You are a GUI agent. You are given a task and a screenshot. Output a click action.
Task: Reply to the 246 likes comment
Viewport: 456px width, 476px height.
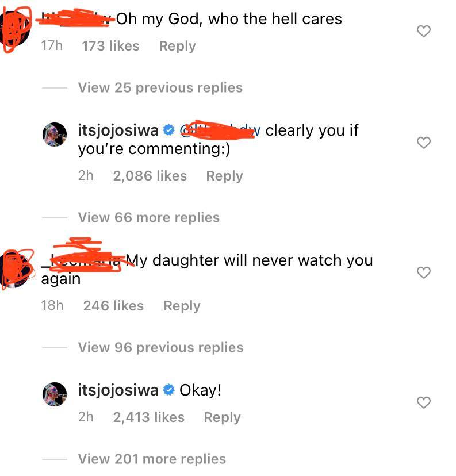[x=182, y=306]
